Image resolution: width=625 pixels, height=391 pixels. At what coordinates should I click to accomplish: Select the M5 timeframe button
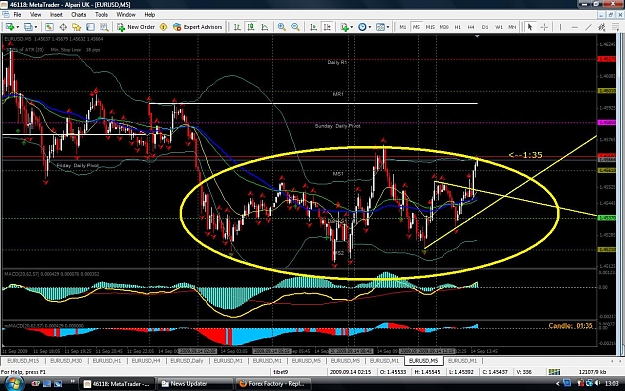416,27
